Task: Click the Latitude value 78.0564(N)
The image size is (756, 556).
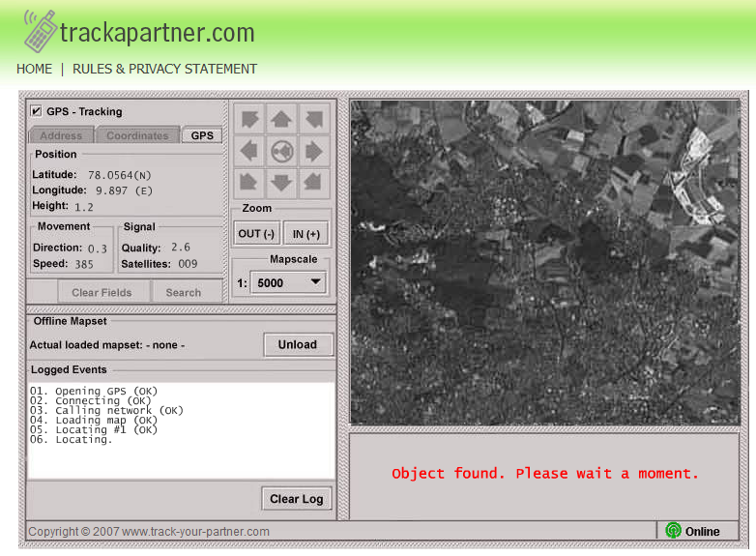Action: (119, 175)
